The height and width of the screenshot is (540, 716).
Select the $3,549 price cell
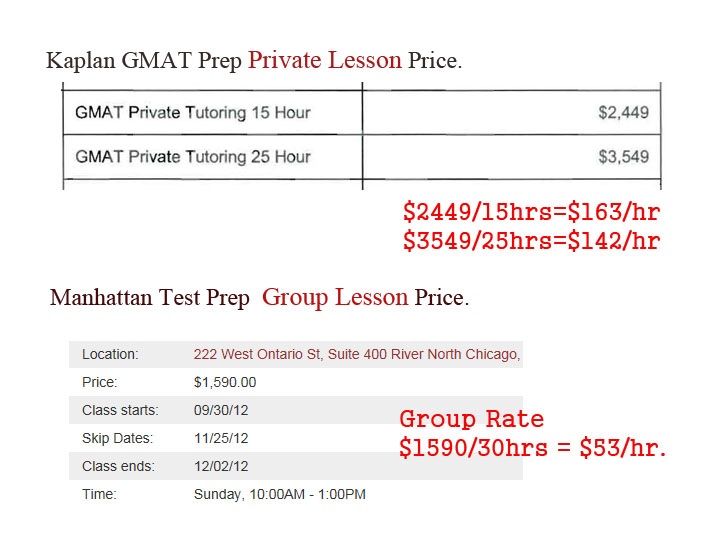pyautogui.click(x=622, y=157)
